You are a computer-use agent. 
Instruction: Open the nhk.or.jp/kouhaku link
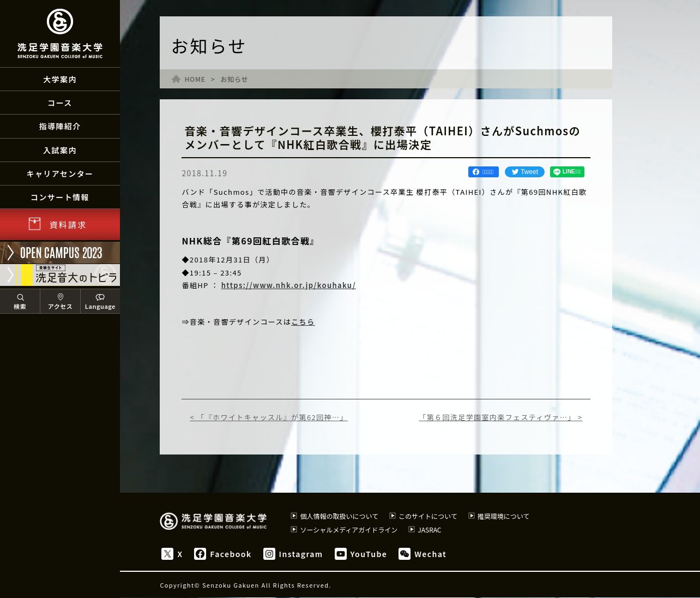coord(288,285)
